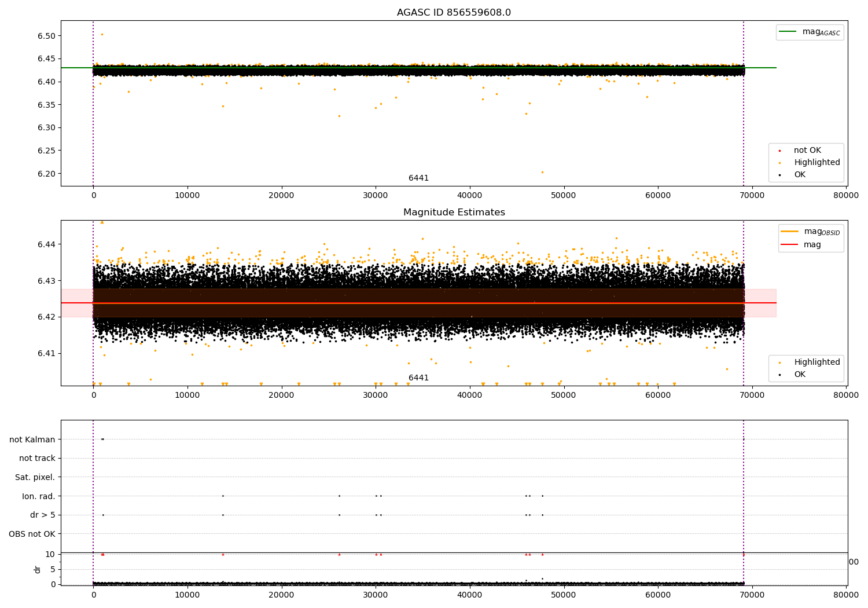Click the orange line sample beside mag OBSID in the legend
The image size is (868, 608).
click(x=789, y=232)
